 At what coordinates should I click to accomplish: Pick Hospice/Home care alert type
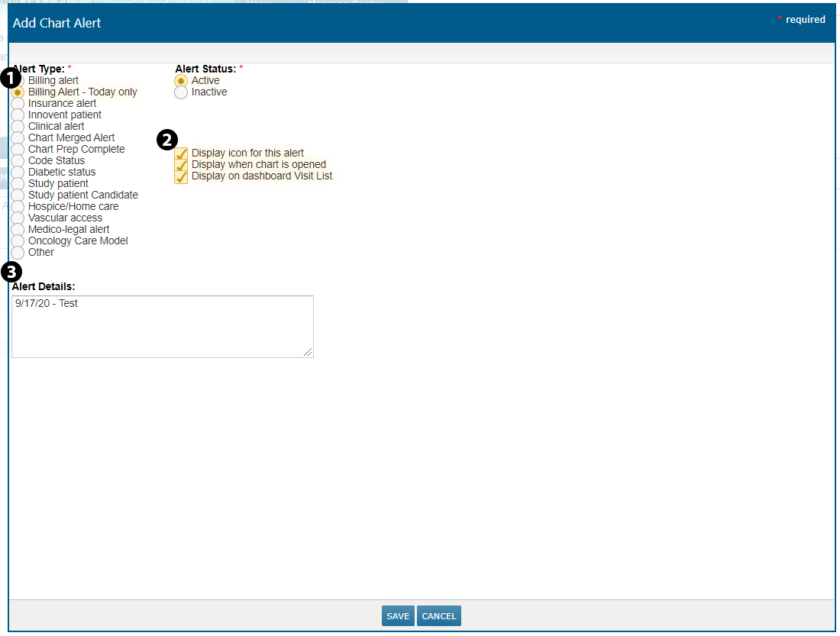point(18,207)
